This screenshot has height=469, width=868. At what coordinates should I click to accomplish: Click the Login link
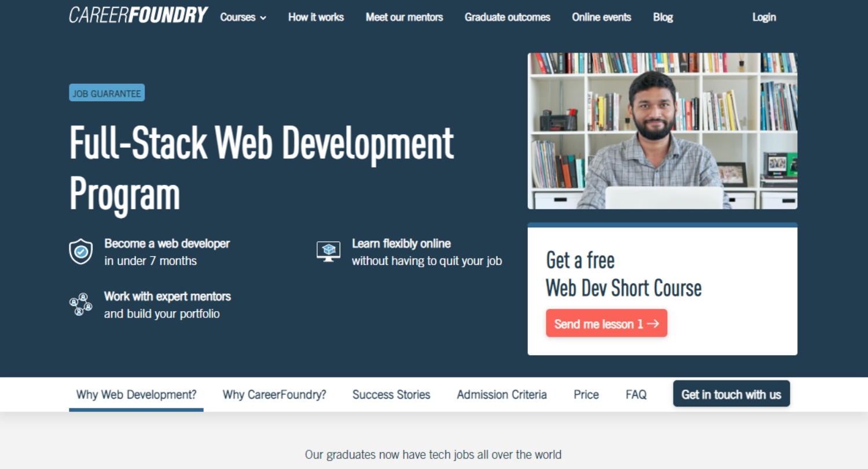point(764,17)
